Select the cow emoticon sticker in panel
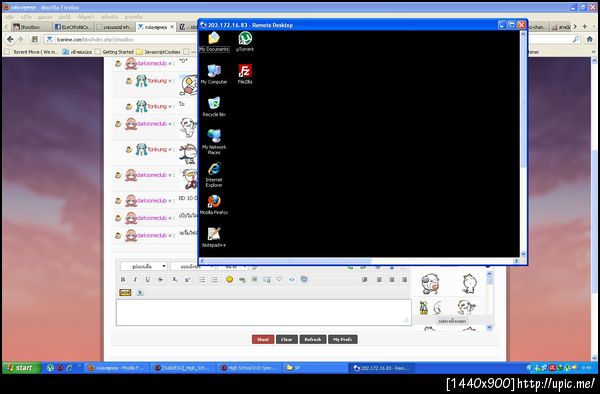 pos(430,284)
